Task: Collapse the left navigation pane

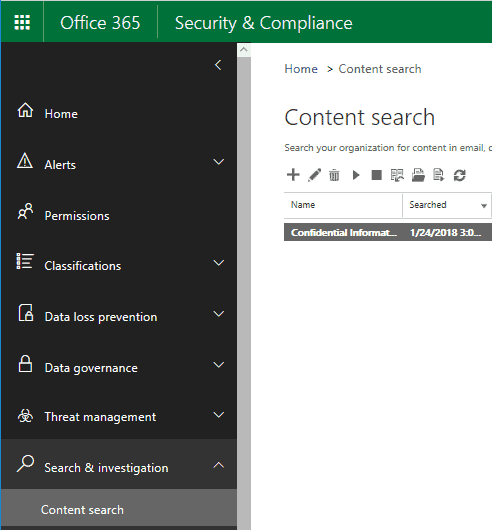Action: pos(218,65)
